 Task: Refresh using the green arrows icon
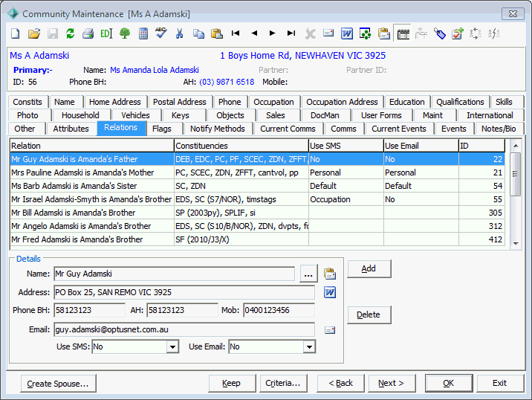click(71, 33)
